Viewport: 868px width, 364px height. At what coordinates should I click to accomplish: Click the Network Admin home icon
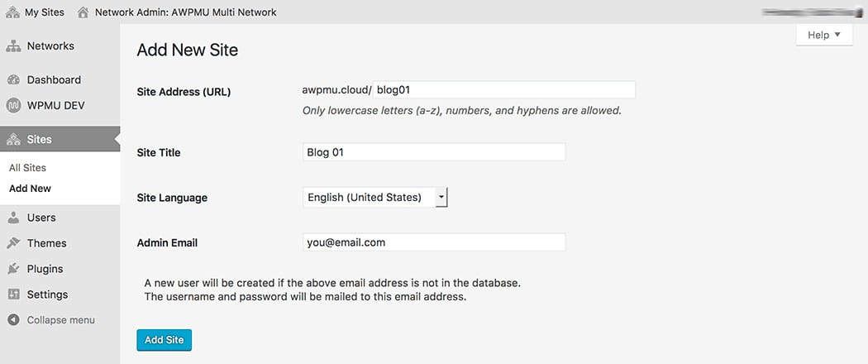83,12
